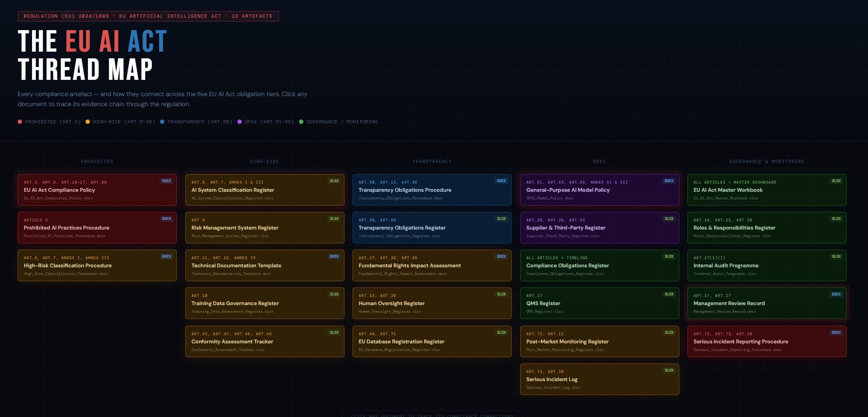
Task: Select Risk Management System Register card
Action: pos(265,228)
